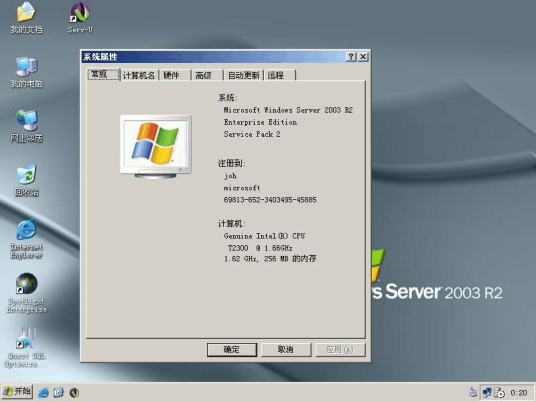Click the product ID 69813-652-3403495-45885
The image size is (536, 402).
click(x=270, y=200)
